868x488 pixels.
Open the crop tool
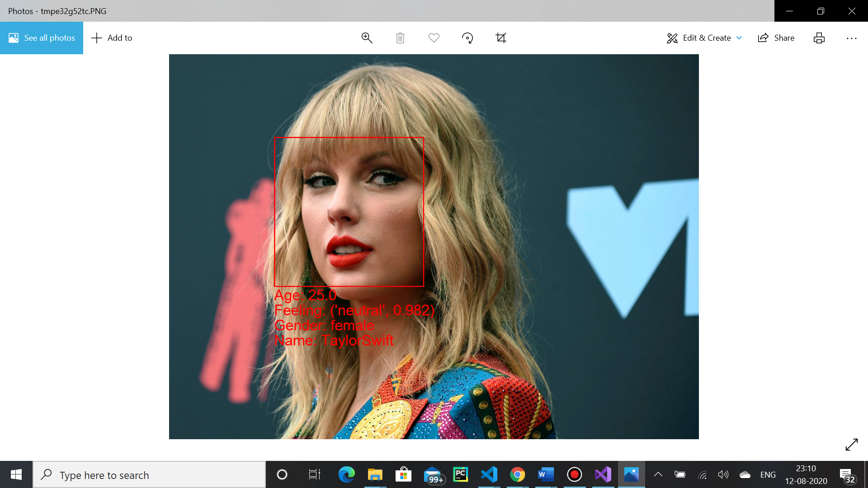pyautogui.click(x=501, y=38)
